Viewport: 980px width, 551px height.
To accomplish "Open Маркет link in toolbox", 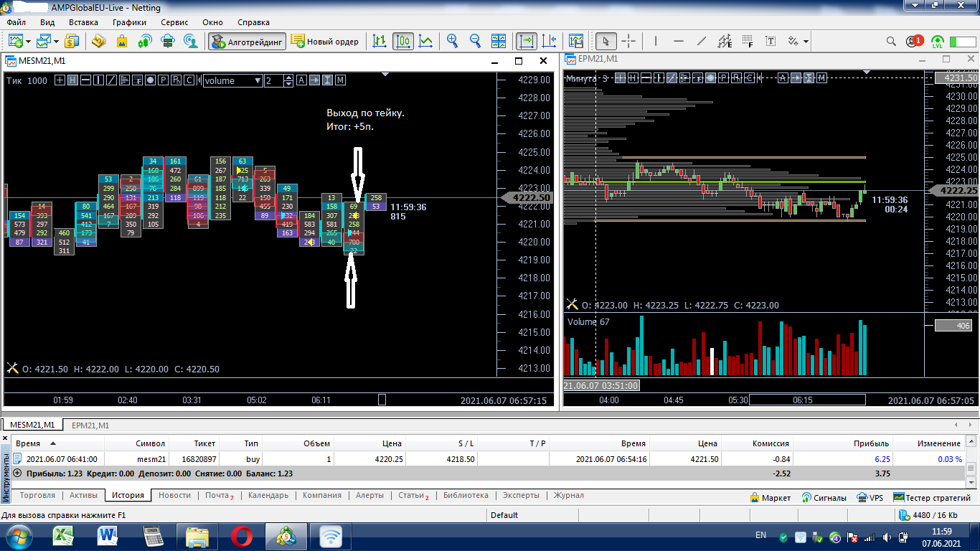I will coord(770,497).
